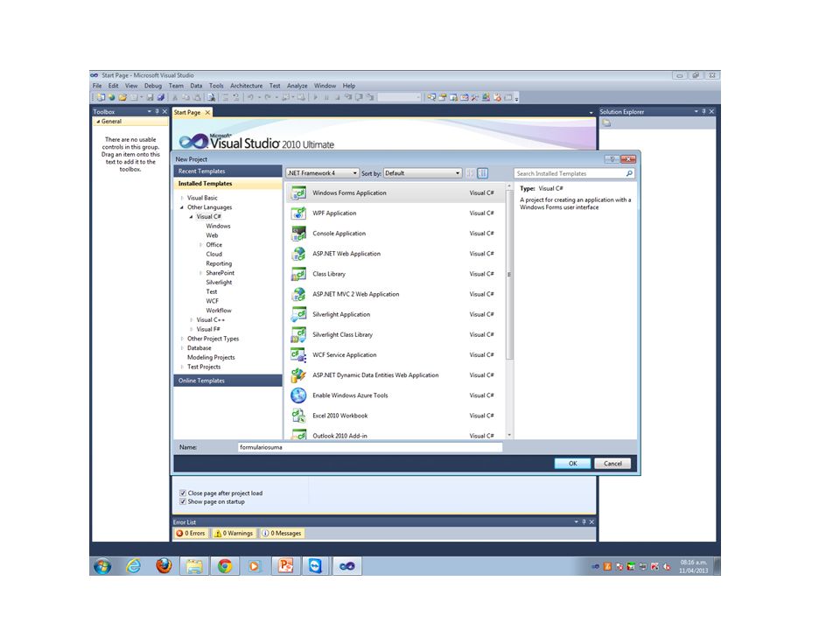Select the Outlook 2010 Add-in template
Image resolution: width=840 pixels, height=630 pixels.
[395, 435]
